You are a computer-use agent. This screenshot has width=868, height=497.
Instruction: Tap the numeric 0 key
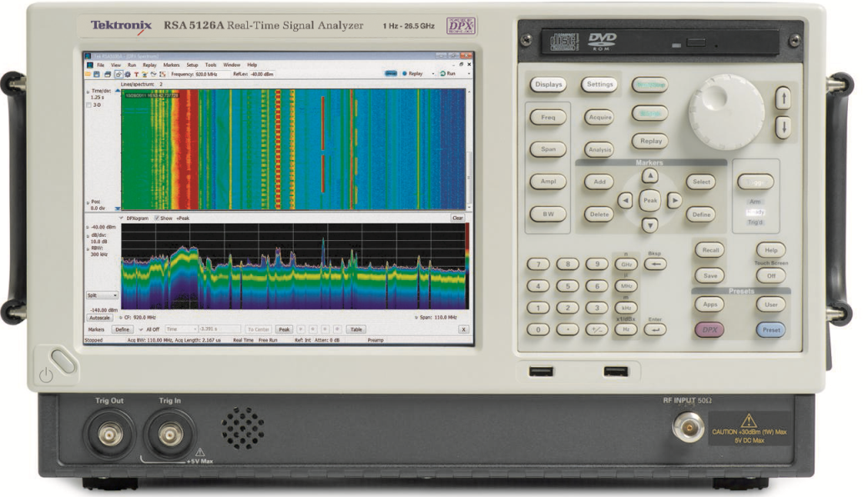pyautogui.click(x=538, y=329)
